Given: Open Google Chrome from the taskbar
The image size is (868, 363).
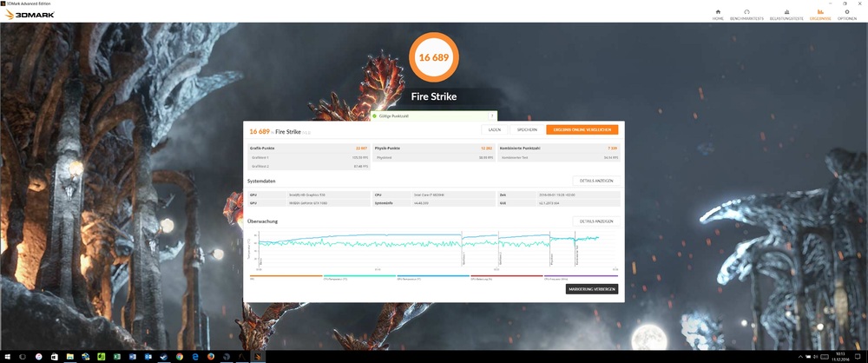Looking at the screenshot, I should (179, 356).
